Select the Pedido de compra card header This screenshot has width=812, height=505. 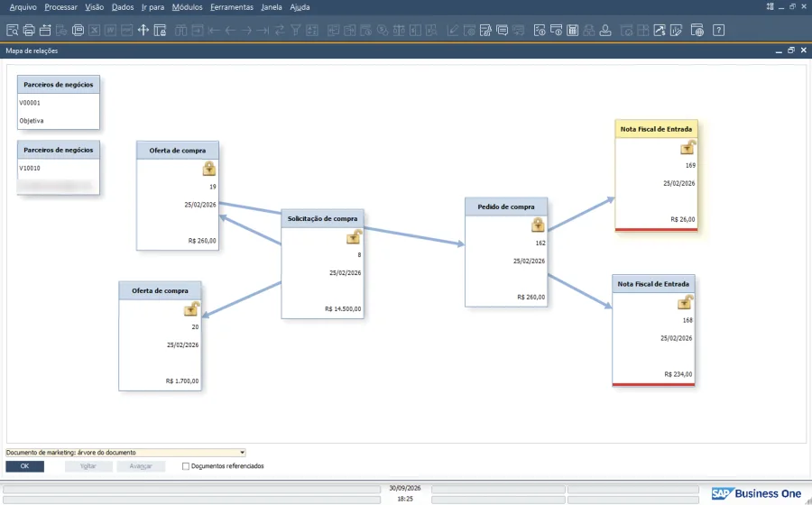pyautogui.click(x=506, y=207)
